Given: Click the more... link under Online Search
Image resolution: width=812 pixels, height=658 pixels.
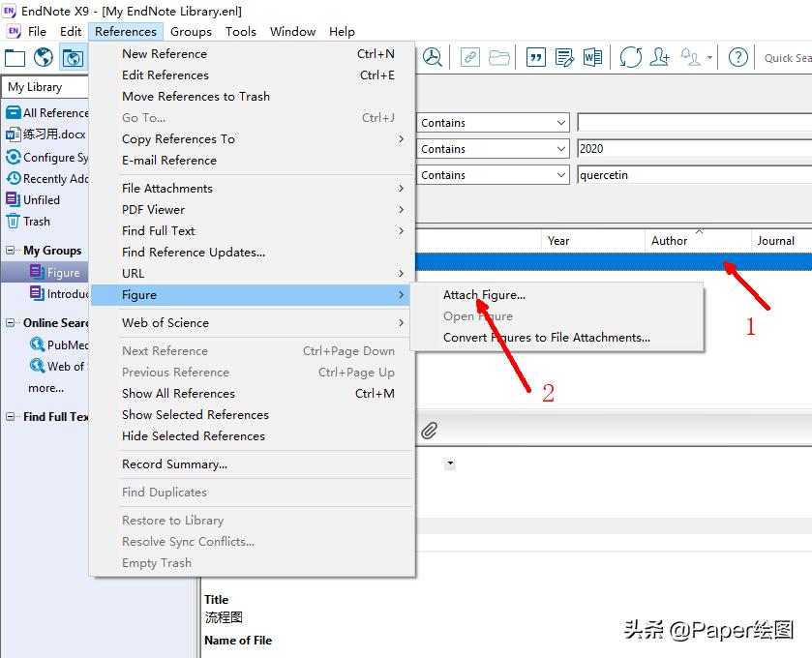Looking at the screenshot, I should [45, 388].
